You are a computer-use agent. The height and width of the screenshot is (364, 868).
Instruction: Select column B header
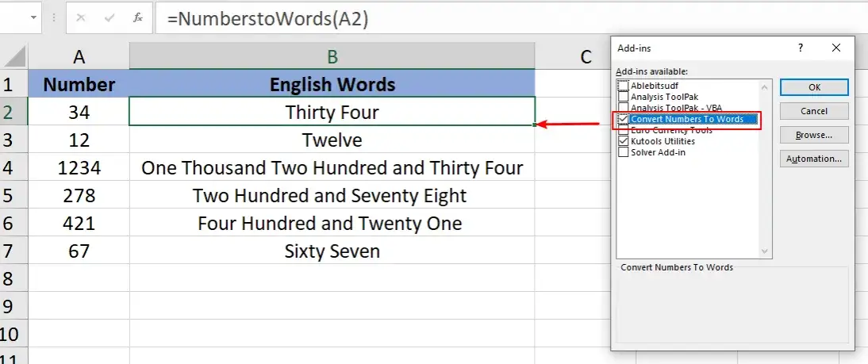pos(332,56)
